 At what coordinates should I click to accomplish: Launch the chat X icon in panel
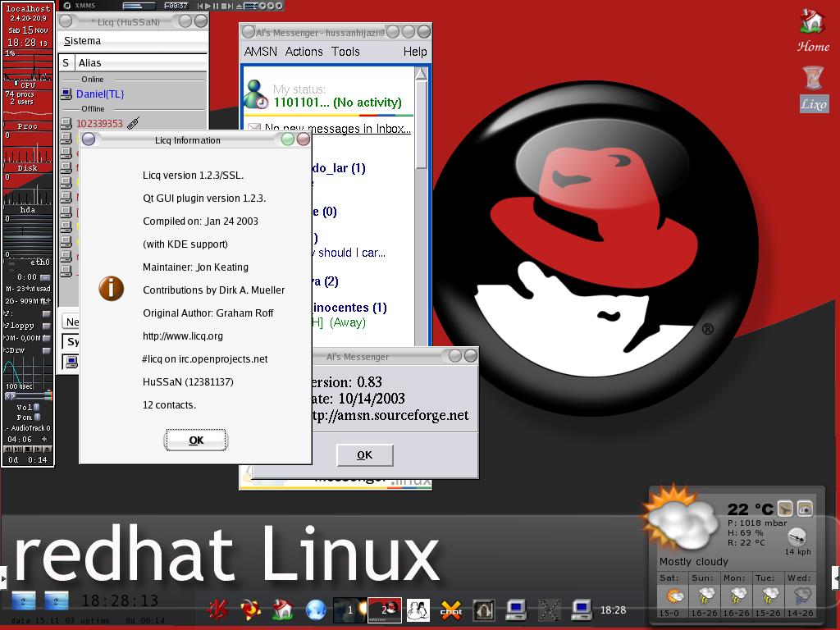coord(451,609)
